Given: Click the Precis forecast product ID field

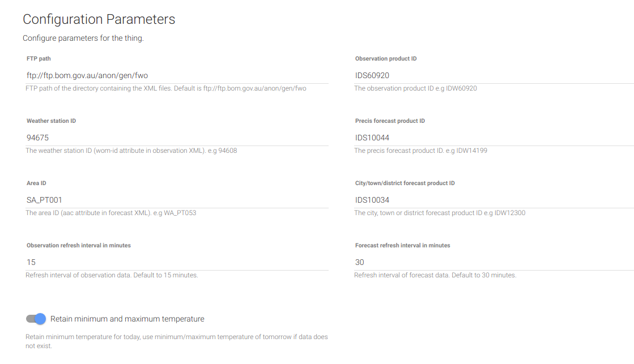Looking at the screenshot, I should pos(494,138).
